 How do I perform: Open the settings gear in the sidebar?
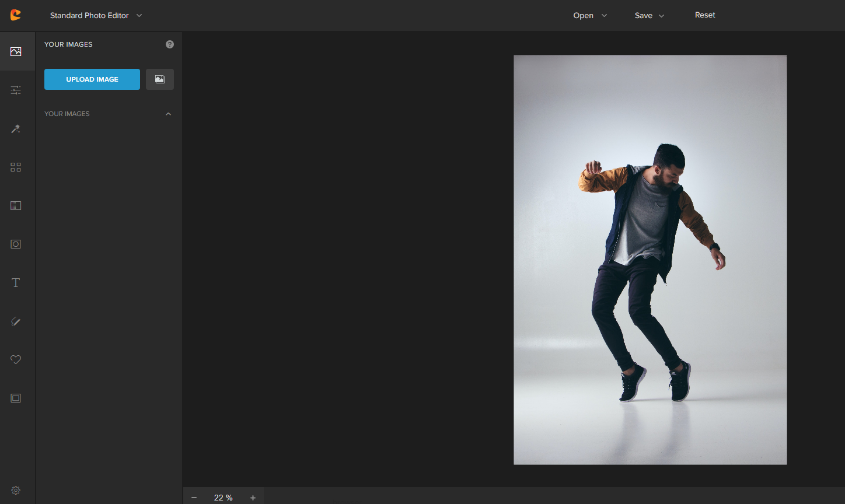coord(16,490)
